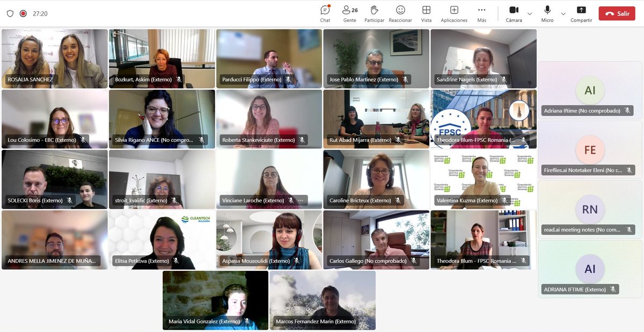Change layout using Vista
644x332 pixels.
[x=426, y=13]
